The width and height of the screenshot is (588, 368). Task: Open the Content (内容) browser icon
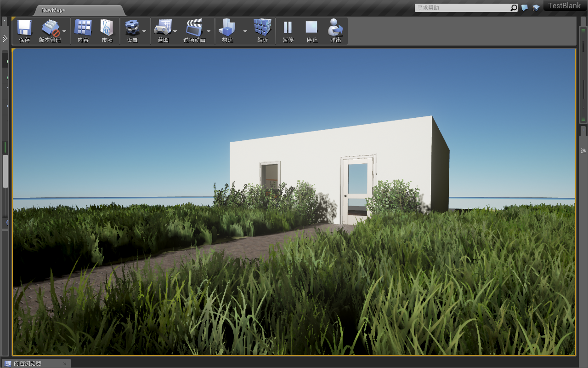click(x=83, y=29)
